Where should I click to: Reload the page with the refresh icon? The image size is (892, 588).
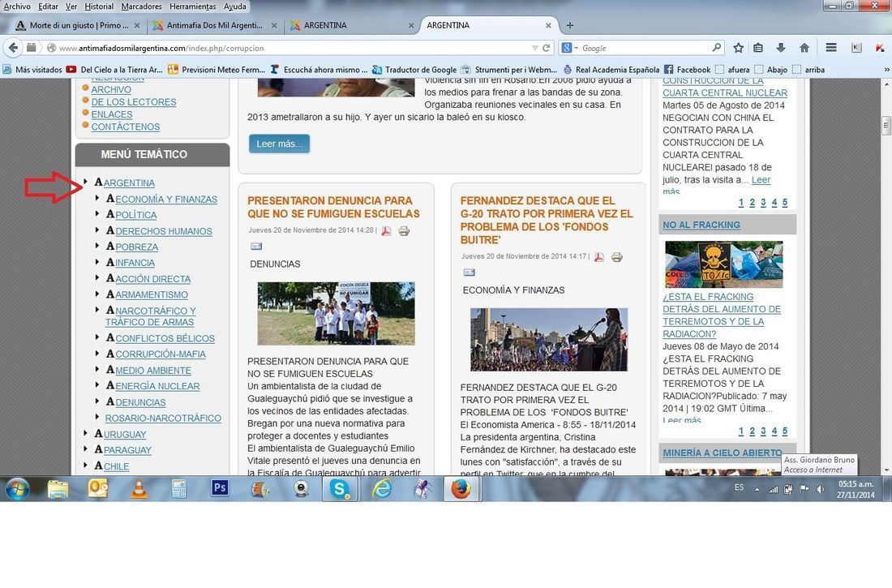(x=546, y=48)
